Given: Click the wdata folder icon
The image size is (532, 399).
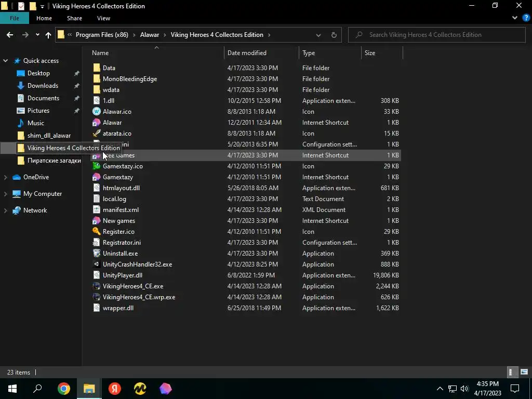Looking at the screenshot, I should 97,89.
